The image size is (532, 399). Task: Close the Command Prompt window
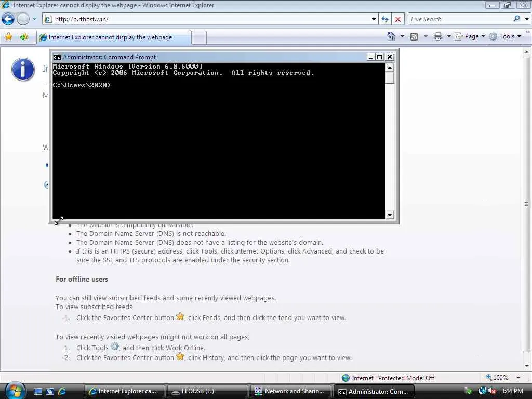click(x=390, y=57)
